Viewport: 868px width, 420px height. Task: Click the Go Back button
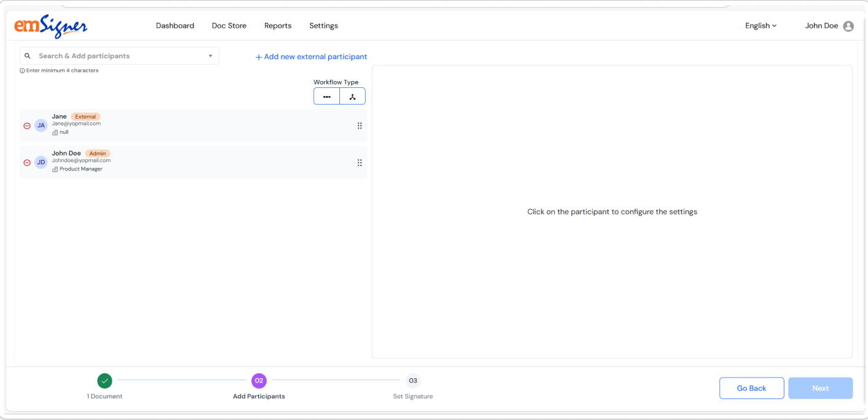point(751,388)
